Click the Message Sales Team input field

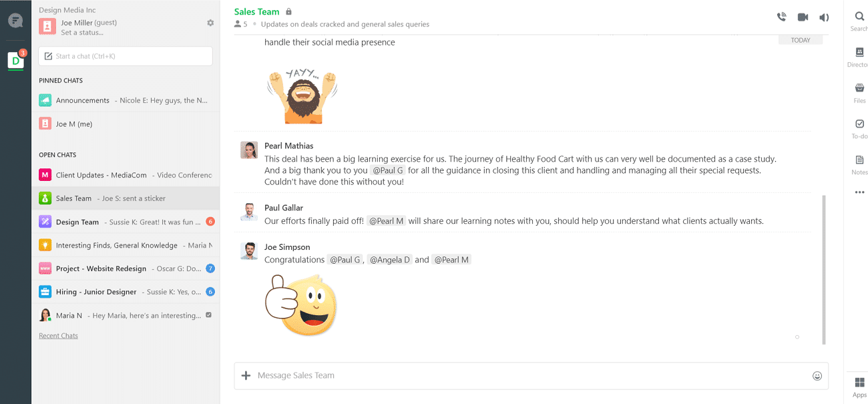pyautogui.click(x=467, y=376)
